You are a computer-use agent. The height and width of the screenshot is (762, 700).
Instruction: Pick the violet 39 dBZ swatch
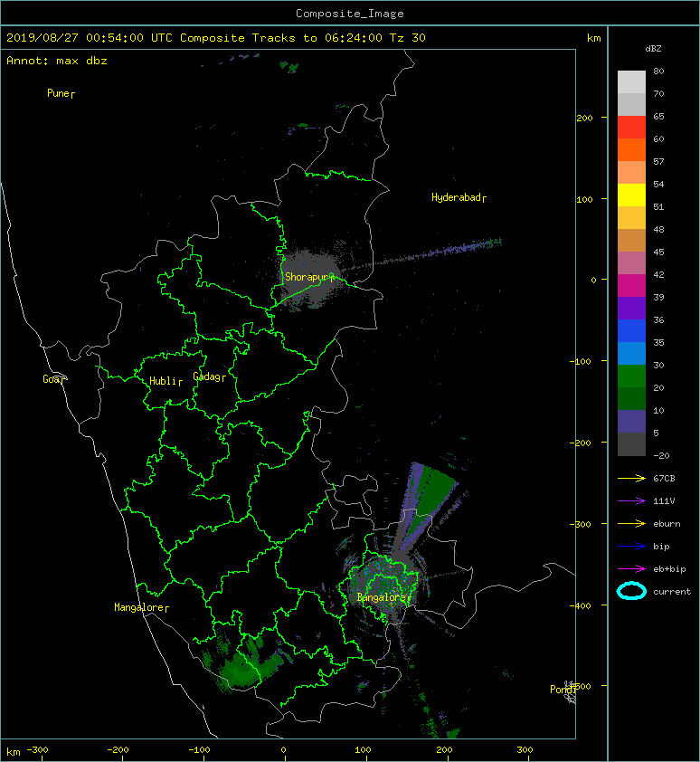tap(631, 308)
